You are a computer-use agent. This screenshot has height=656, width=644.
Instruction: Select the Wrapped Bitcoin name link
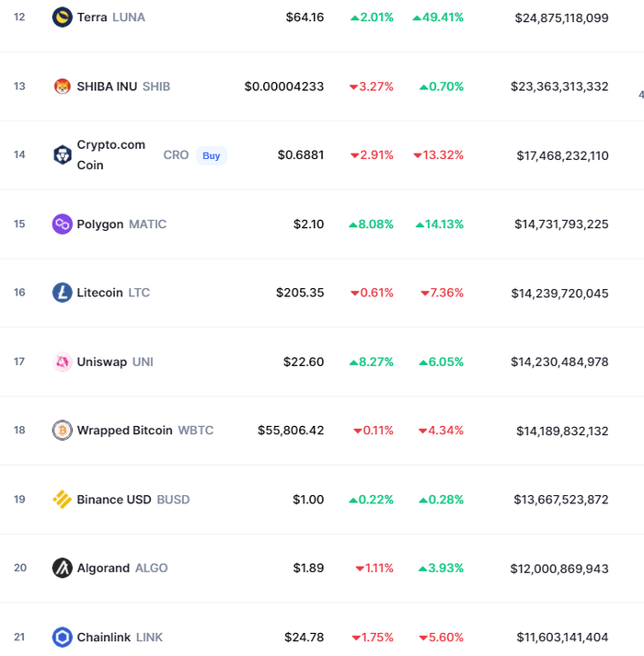(x=125, y=430)
